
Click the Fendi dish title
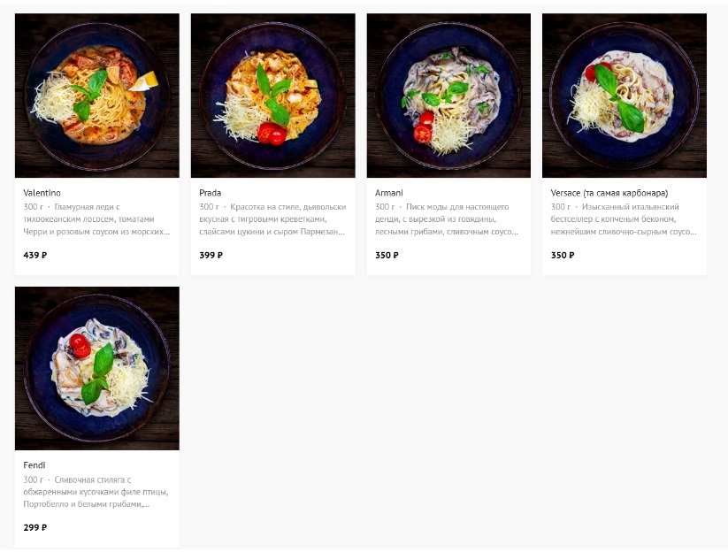pos(34,464)
